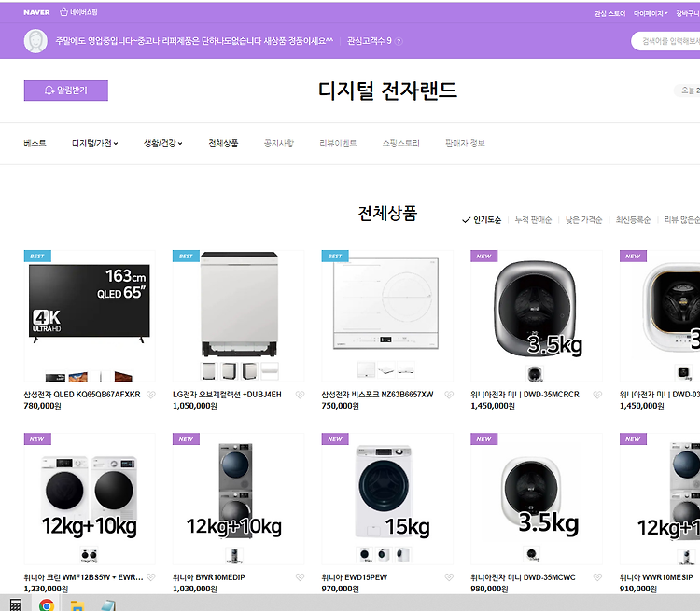700x611 pixels.
Task: Wishlist heart for 위니아전자 미니 DWD-35MCWC
Action: point(597,577)
